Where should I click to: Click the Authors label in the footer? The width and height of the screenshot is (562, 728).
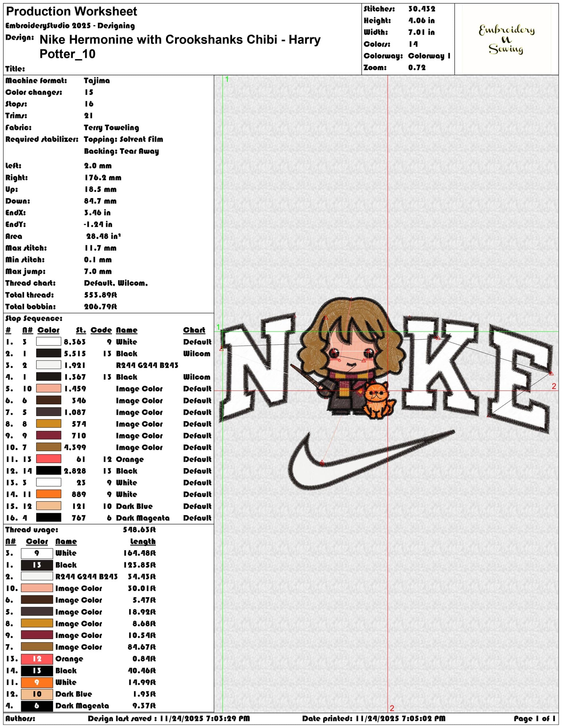click(x=20, y=719)
